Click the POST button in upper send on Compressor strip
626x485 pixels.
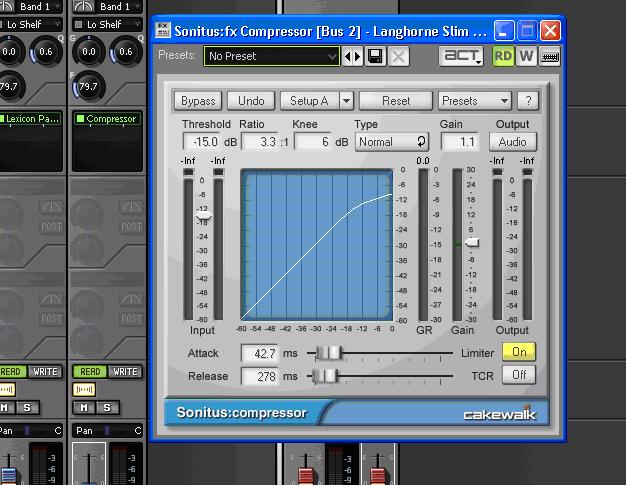[x=132, y=227]
